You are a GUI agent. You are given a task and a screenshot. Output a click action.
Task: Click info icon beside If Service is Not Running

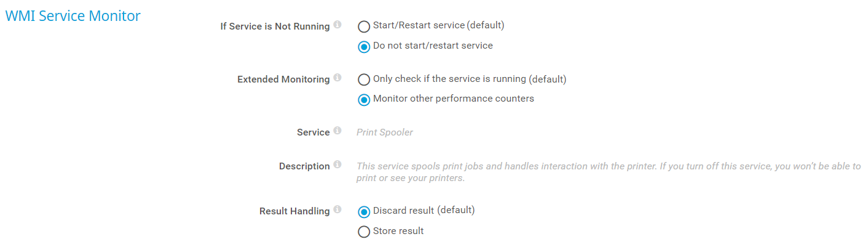[337, 25]
